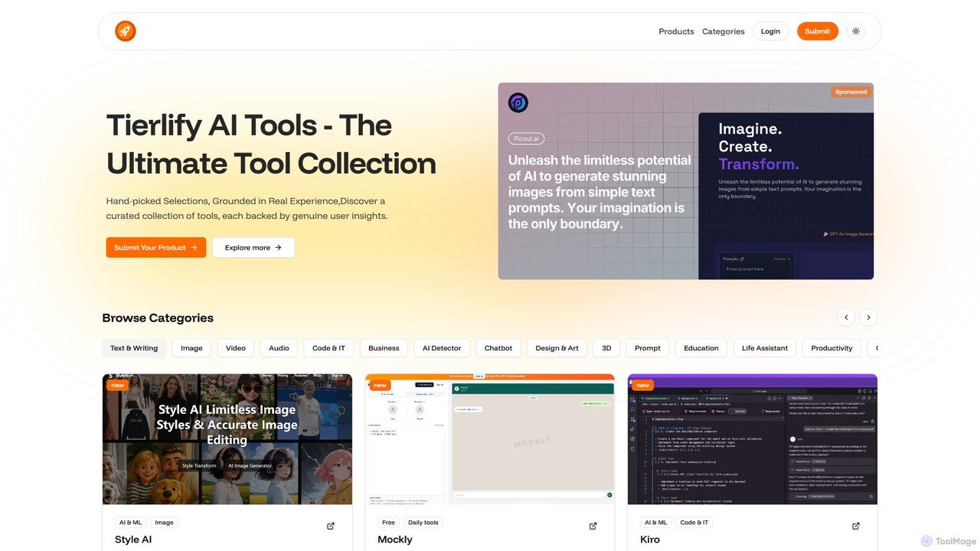
Task: Select the Text & Writing category
Action: 134,348
